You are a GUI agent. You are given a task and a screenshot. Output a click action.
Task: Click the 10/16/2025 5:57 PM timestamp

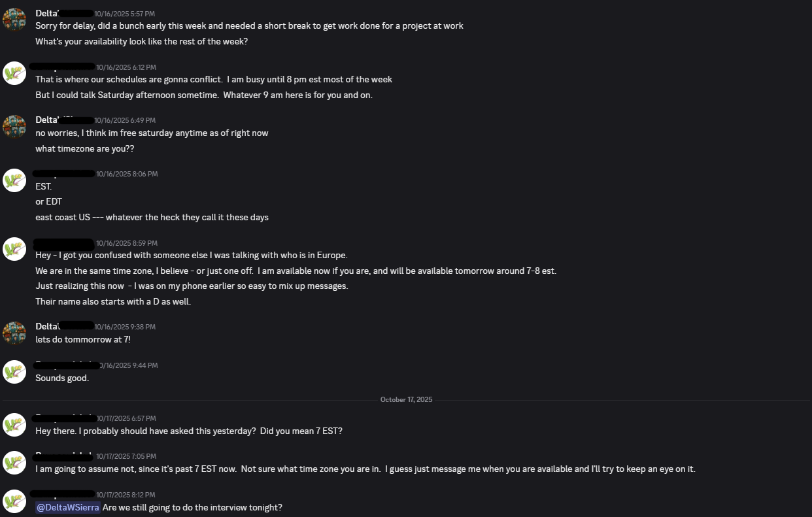pyautogui.click(x=124, y=14)
